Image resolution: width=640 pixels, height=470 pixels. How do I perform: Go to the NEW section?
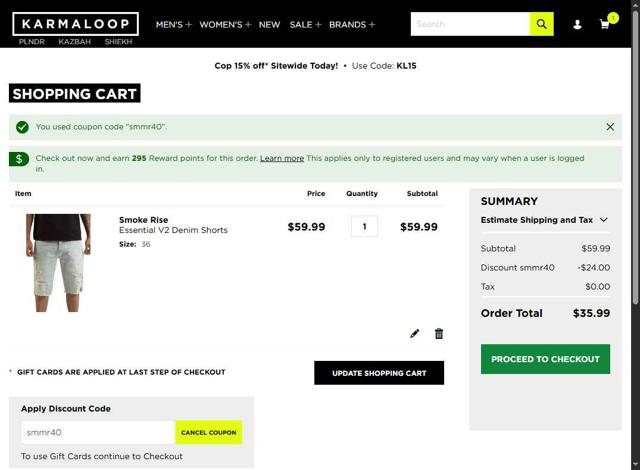[269, 24]
